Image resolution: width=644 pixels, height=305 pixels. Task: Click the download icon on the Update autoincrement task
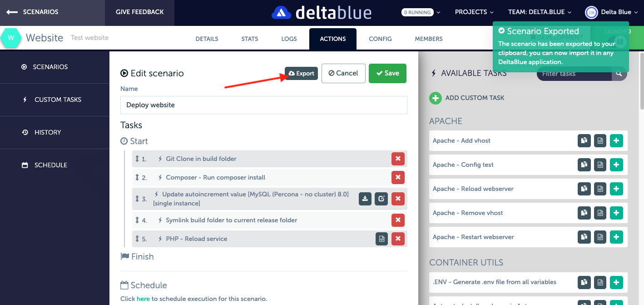click(x=365, y=199)
